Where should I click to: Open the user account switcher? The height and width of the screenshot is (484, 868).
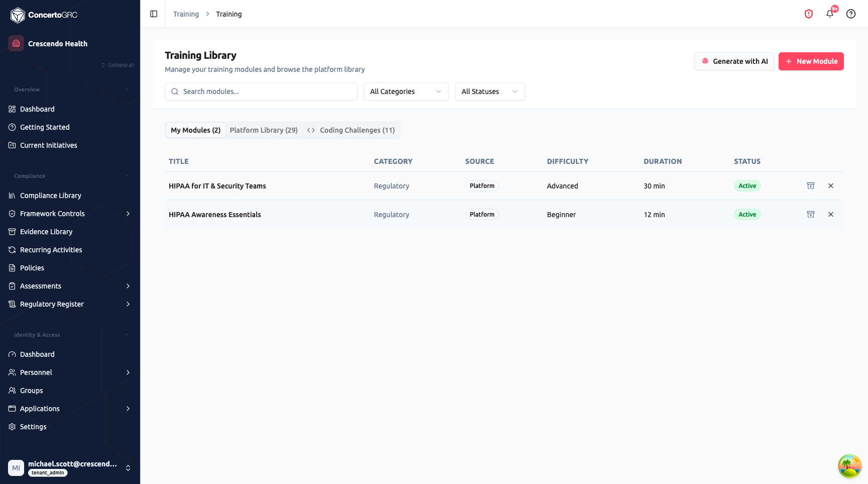click(128, 468)
